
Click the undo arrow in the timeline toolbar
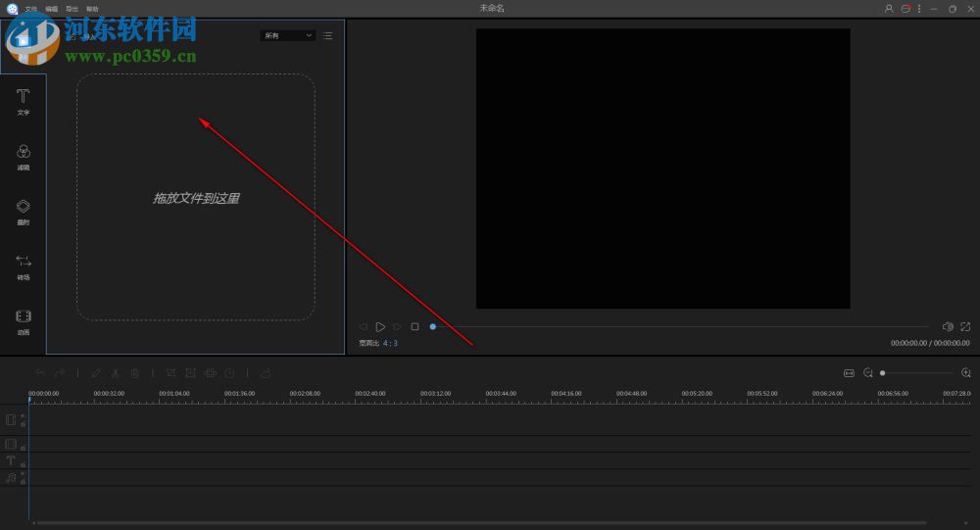(x=40, y=373)
